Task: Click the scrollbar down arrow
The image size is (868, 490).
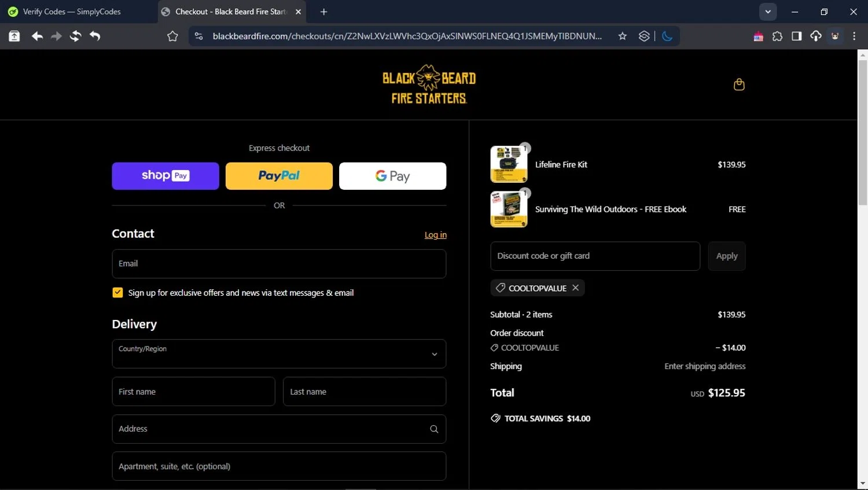Action: click(x=862, y=484)
